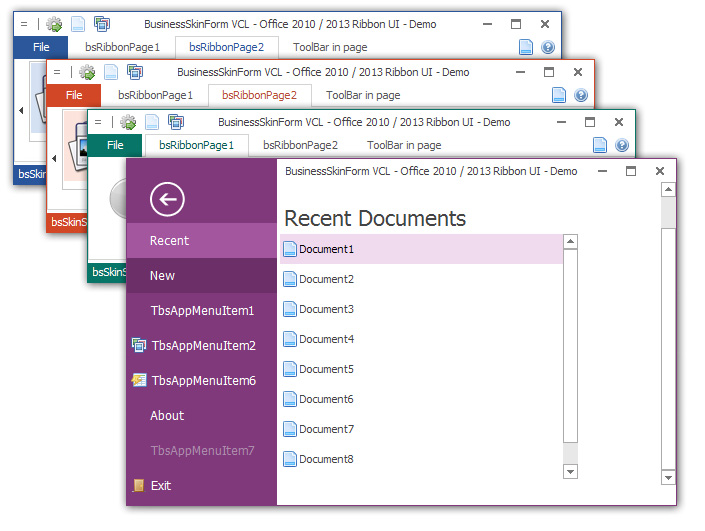The image size is (705, 531).
Task: Click document list scroll down arrow
Action: [x=570, y=472]
